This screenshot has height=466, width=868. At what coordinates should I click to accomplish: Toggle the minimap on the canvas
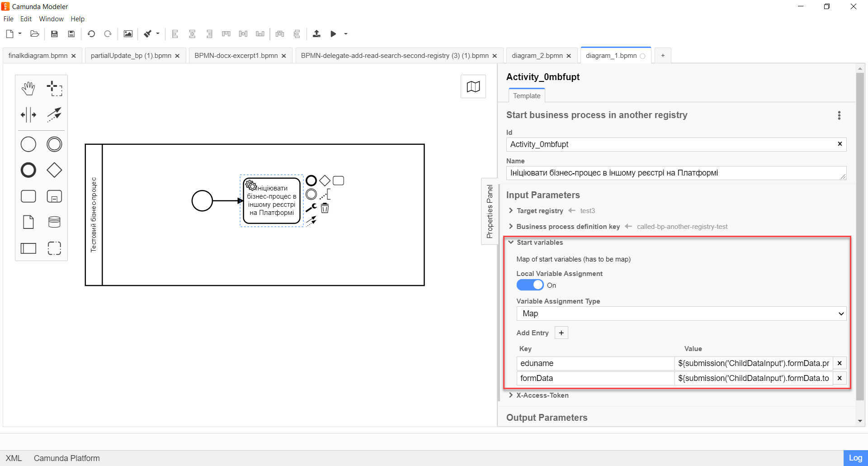tap(473, 86)
